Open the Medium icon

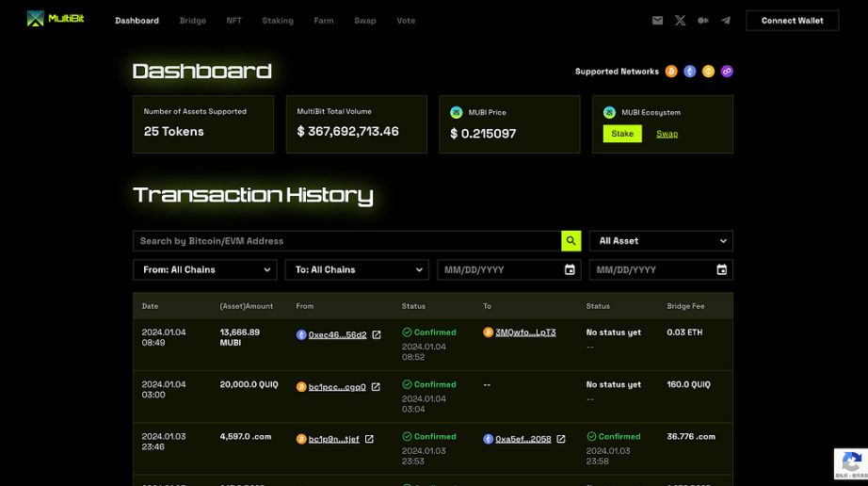[703, 21]
